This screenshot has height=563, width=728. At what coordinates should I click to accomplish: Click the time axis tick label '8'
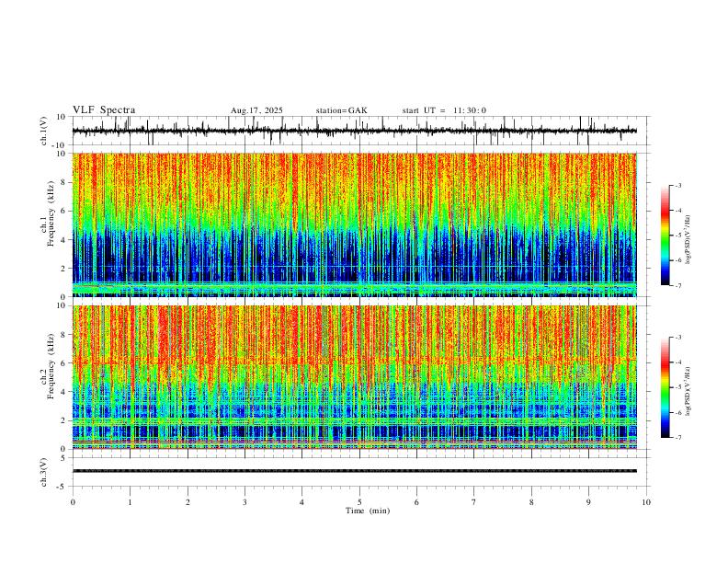531,502
